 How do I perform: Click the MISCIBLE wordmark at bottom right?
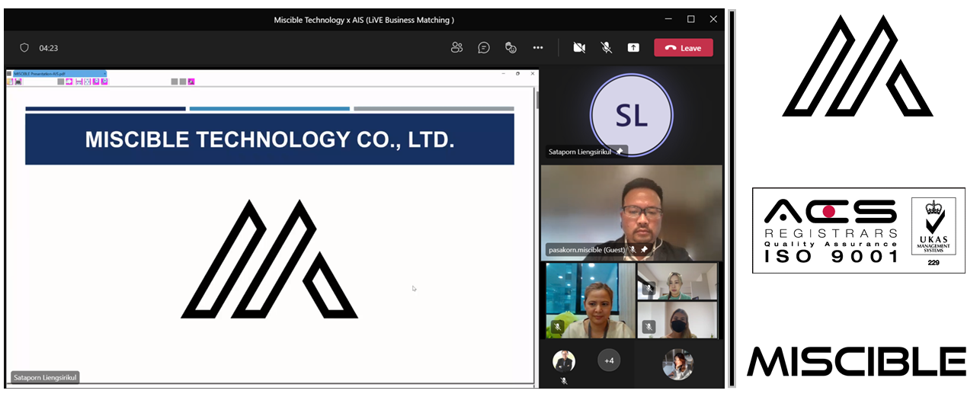click(857, 361)
